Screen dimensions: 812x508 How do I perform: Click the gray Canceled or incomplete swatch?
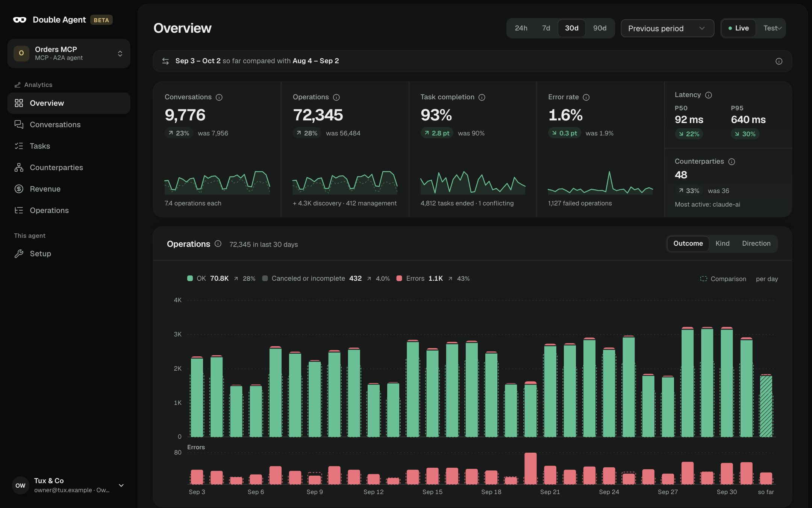(x=265, y=278)
